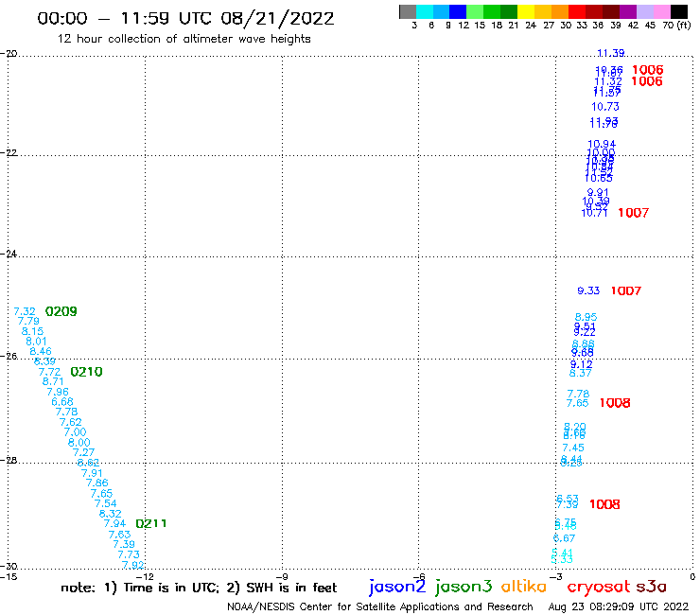The image size is (700, 615).
Task: Select the purple swatch in the color scale
Action: [628, 11]
